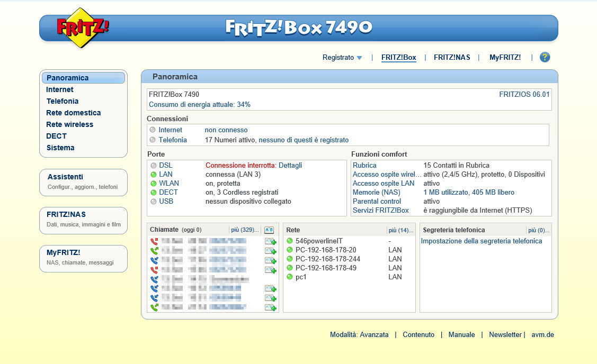View DSL connection Dettagli
The width and height of the screenshot is (597, 364).
coord(290,166)
